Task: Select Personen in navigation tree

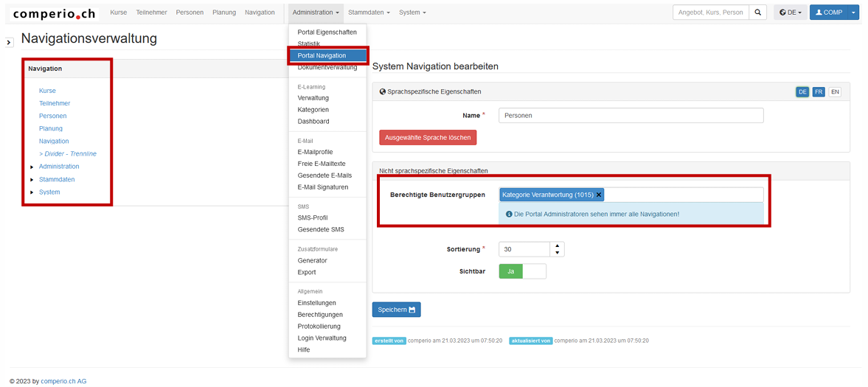Action: [x=52, y=116]
